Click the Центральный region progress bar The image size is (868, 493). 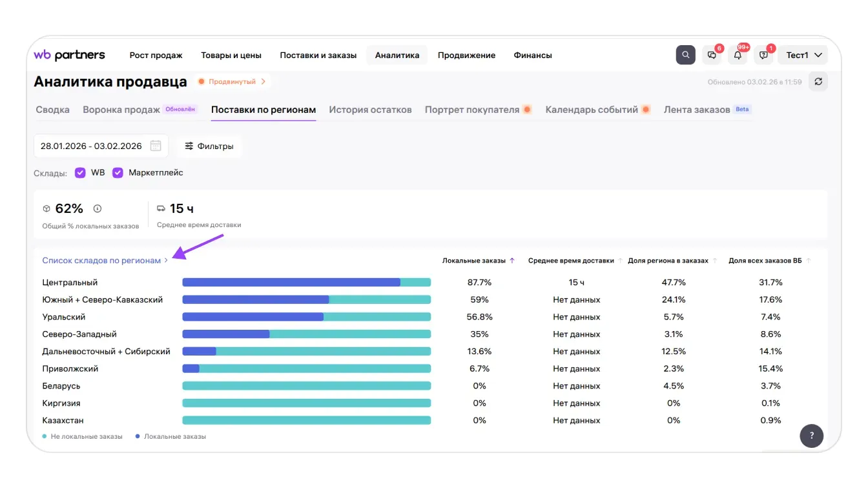306,283
